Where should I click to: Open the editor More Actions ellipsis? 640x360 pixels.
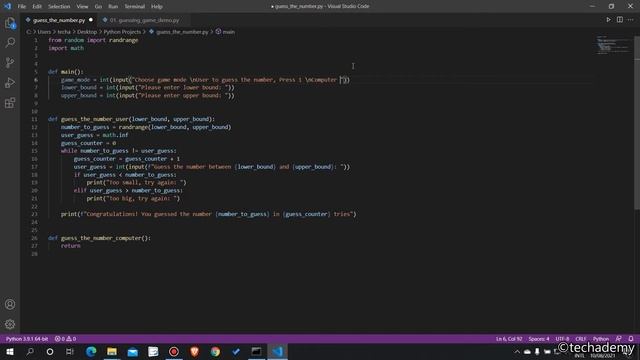(x=631, y=20)
